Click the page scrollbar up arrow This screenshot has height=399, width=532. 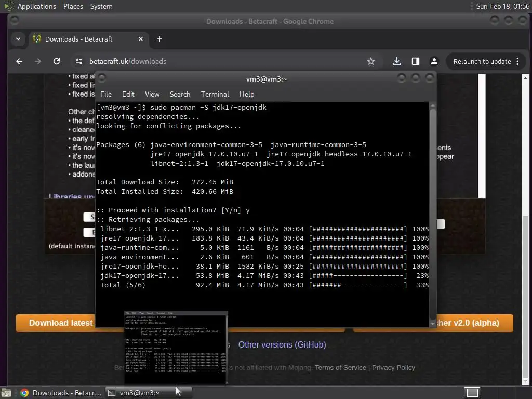coord(525,78)
